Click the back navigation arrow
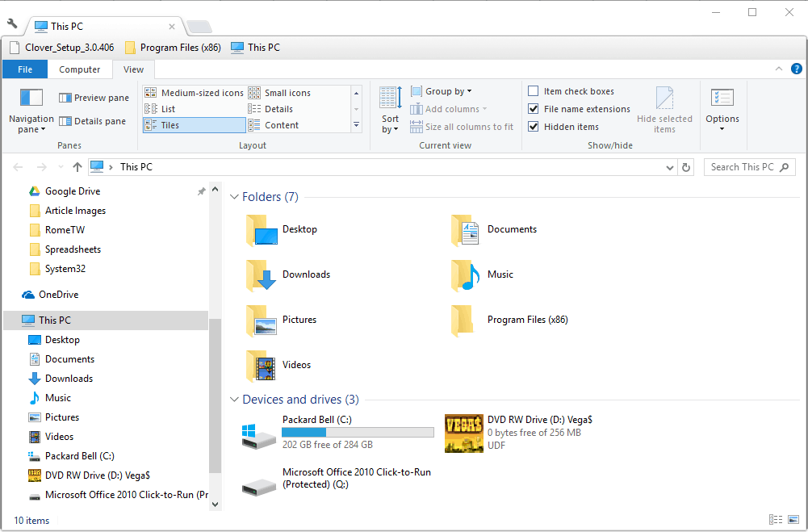This screenshot has height=532, width=808. tap(18, 166)
